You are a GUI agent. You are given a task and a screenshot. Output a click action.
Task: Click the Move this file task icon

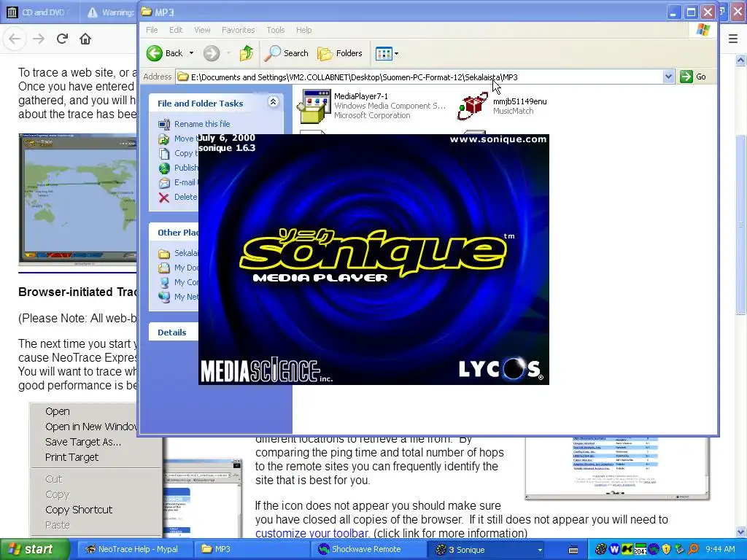pyautogui.click(x=164, y=139)
